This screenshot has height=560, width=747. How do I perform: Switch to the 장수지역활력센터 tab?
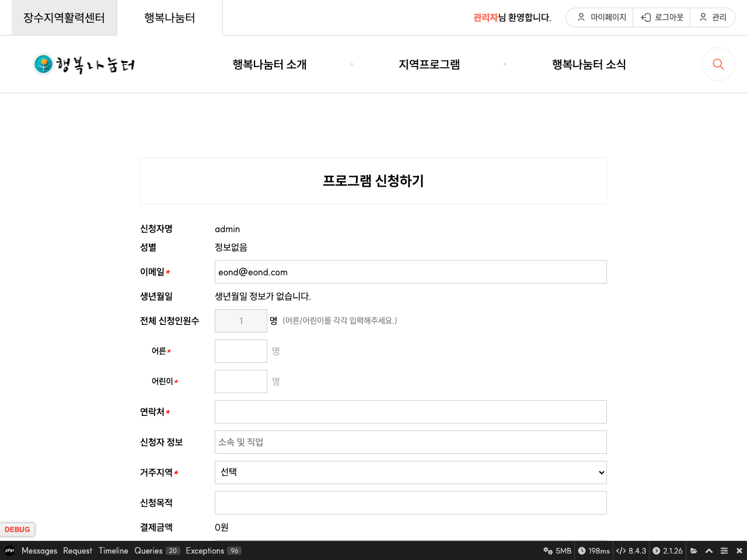pos(64,17)
